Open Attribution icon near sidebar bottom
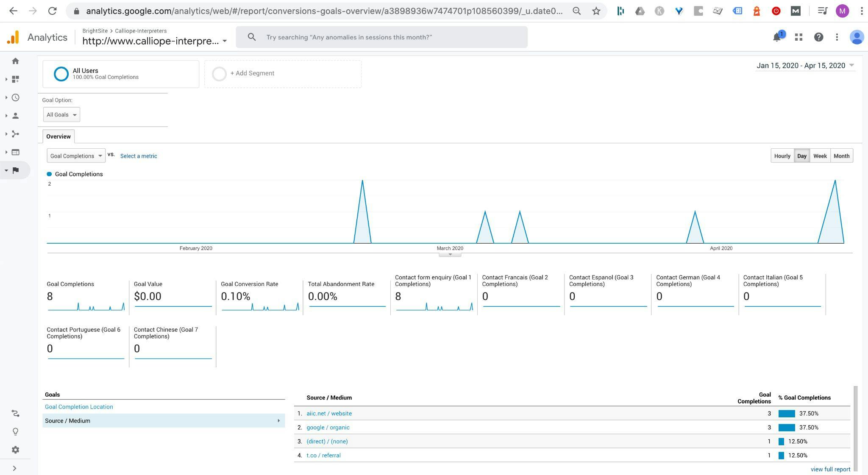 [16, 414]
